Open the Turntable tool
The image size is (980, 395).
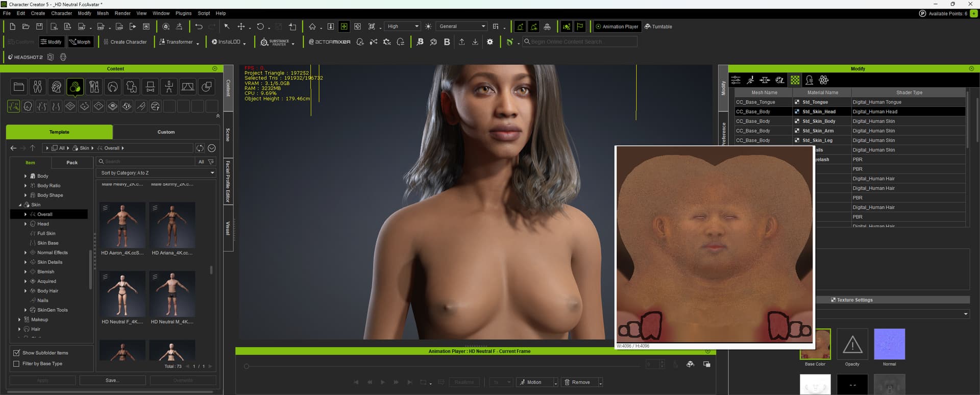pyautogui.click(x=658, y=27)
